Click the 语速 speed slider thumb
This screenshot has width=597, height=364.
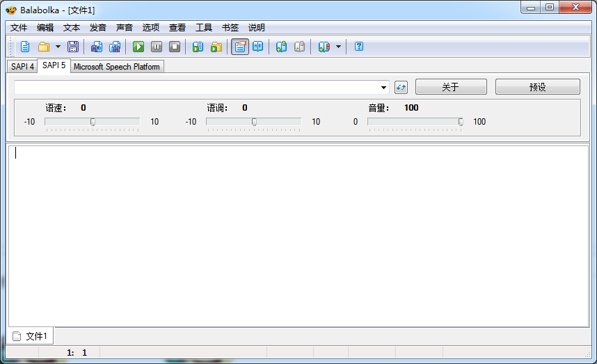point(93,122)
